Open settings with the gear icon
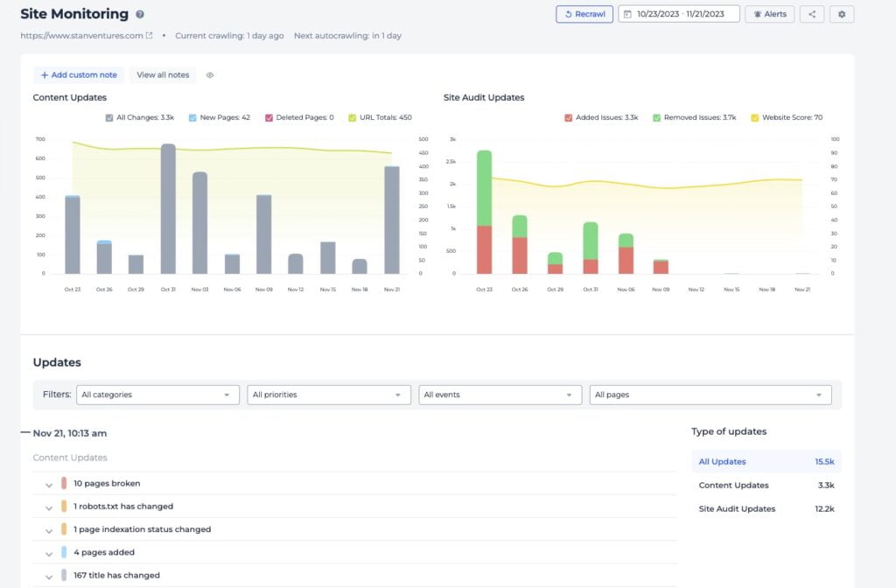 [842, 14]
